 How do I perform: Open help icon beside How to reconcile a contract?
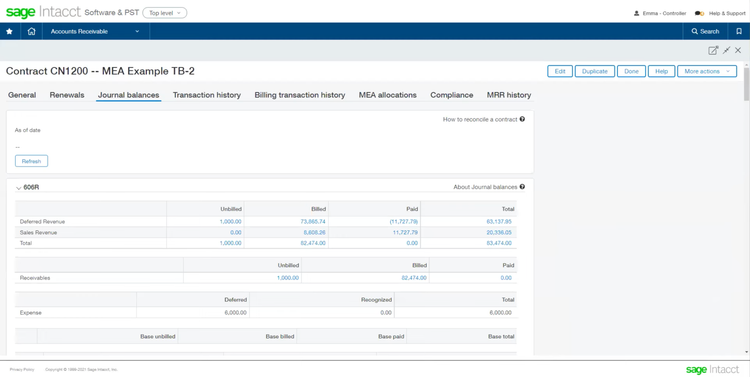point(522,119)
